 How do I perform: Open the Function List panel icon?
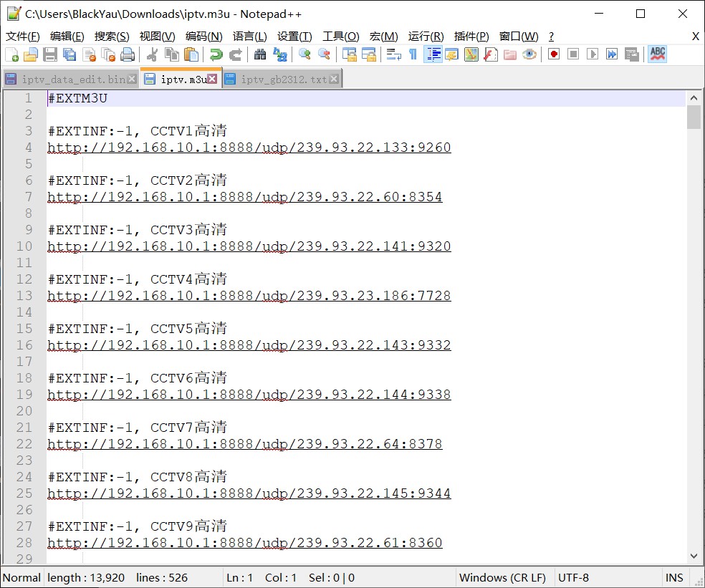[491, 54]
